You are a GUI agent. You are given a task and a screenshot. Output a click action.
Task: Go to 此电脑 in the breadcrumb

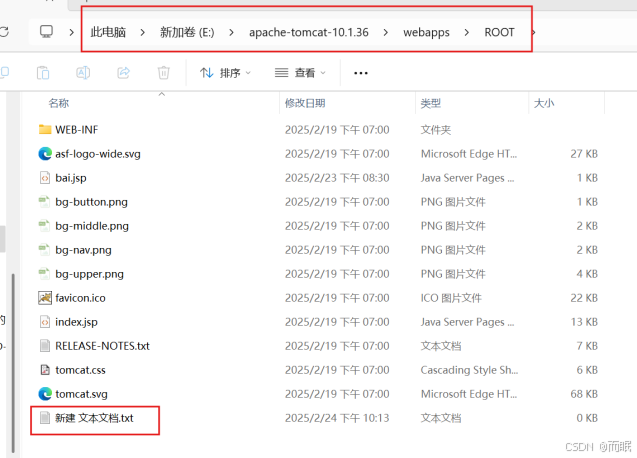coord(108,32)
